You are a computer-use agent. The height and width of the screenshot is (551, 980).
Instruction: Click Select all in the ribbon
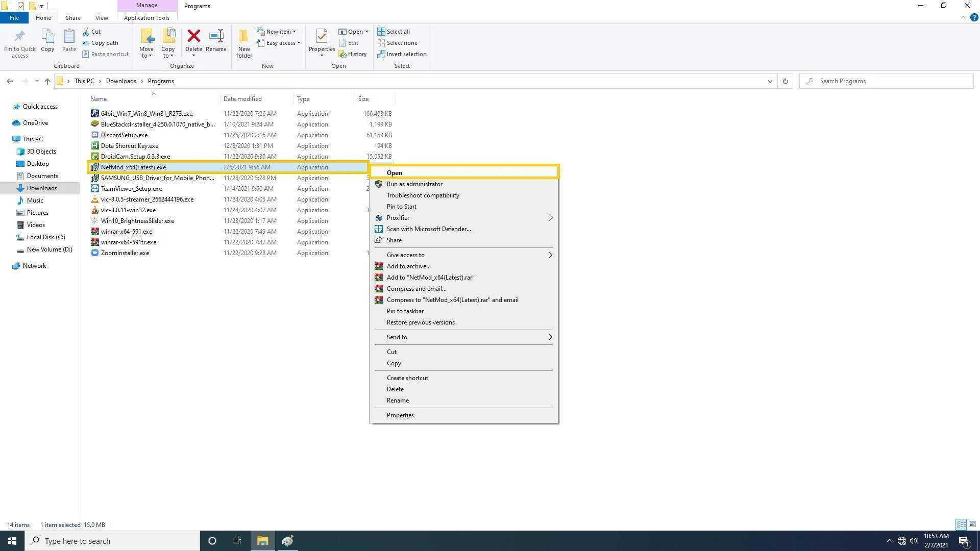[x=394, y=32]
